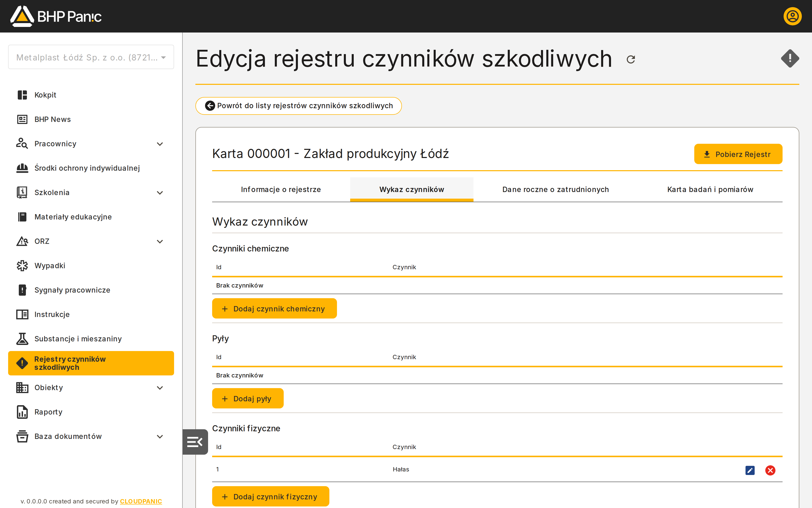This screenshot has height=508, width=812.
Task: Open Dane roczne o zatrudnionych tab
Action: click(555, 189)
